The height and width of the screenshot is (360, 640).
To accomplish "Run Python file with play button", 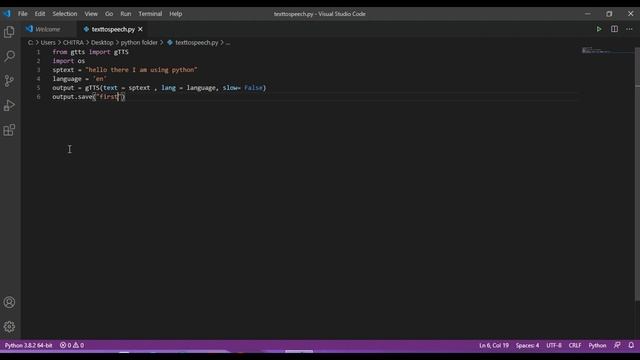I will point(599,29).
